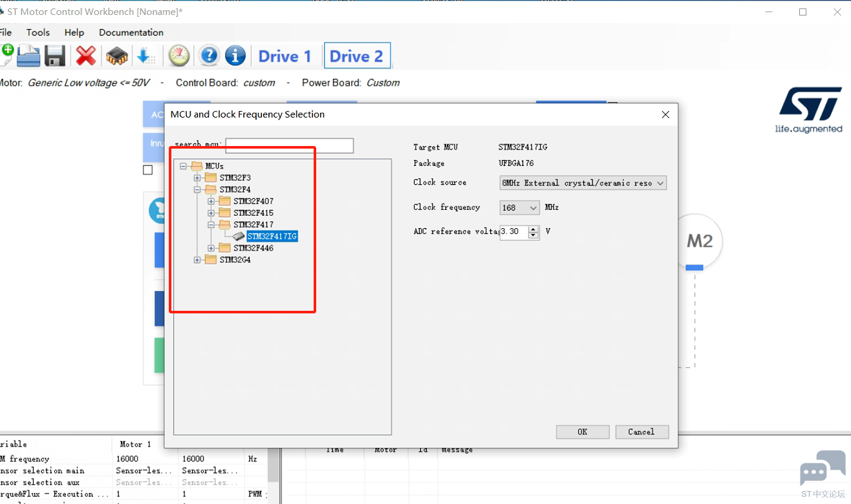Click the 'Motor 1' column header
The height and width of the screenshot is (504, 851).
(x=135, y=445)
